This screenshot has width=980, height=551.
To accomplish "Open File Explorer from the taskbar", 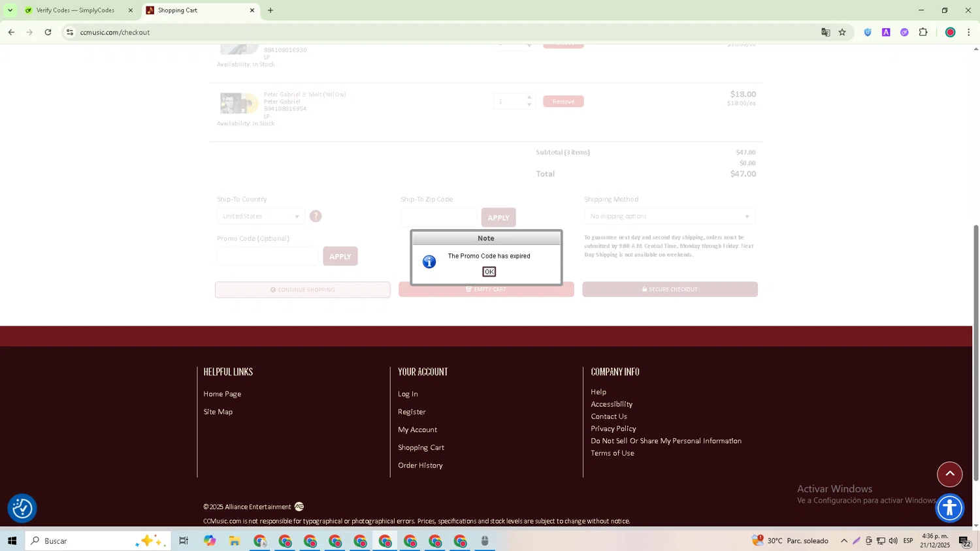I will tap(235, 541).
